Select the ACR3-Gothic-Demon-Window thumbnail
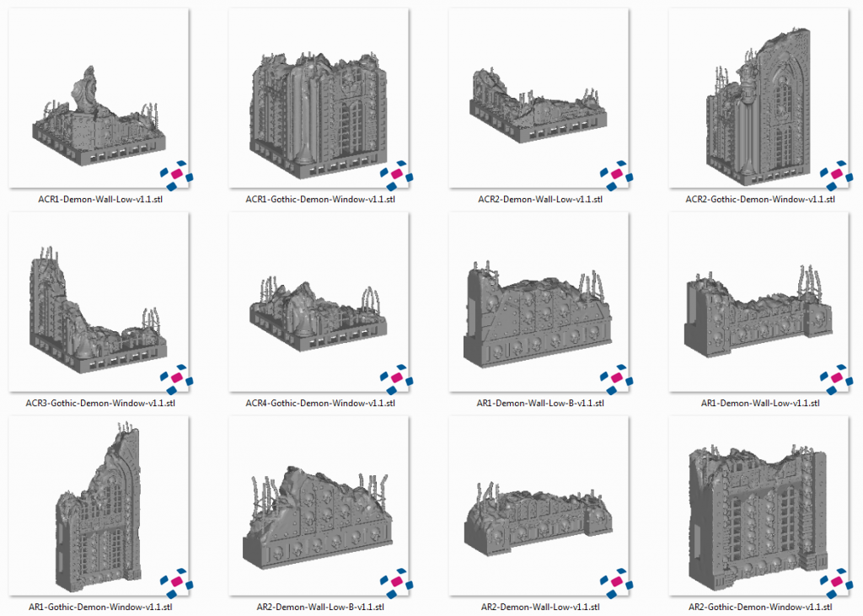Viewport: 863px width, 616px height. click(99, 303)
